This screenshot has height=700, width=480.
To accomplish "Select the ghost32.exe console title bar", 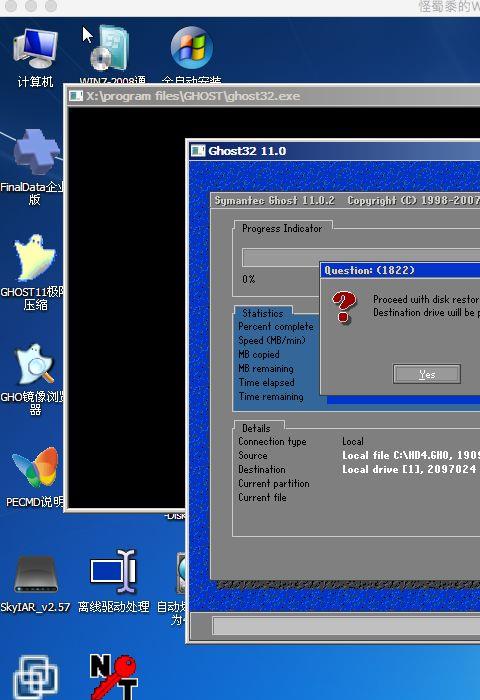I will [273, 96].
